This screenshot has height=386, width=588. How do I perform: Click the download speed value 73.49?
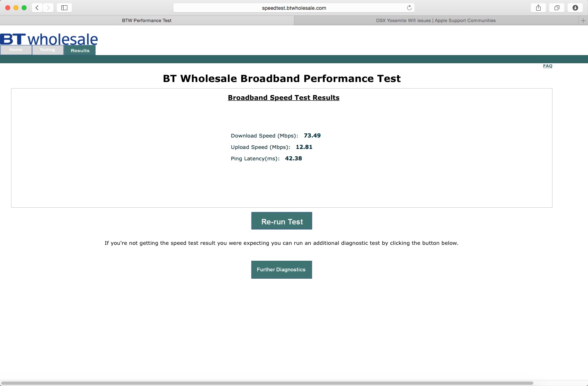coord(312,135)
